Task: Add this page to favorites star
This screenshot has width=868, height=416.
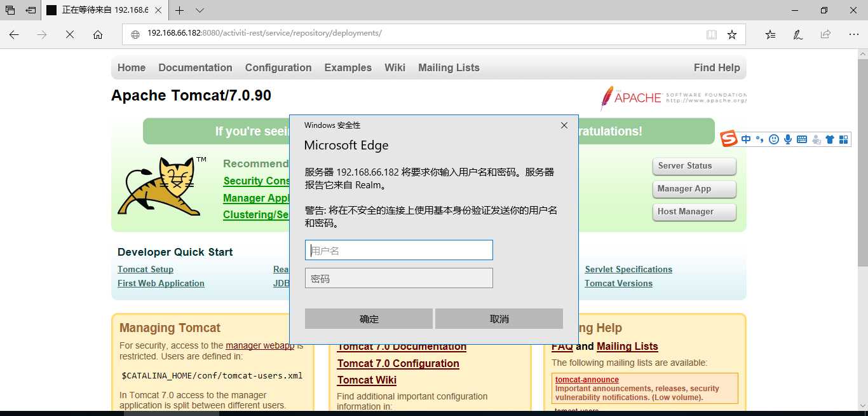Action: coord(732,34)
